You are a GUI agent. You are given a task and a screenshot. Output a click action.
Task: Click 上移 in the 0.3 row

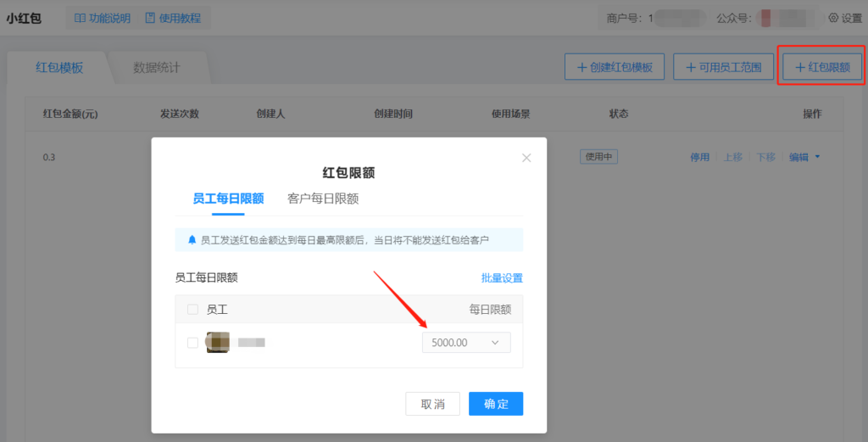733,157
